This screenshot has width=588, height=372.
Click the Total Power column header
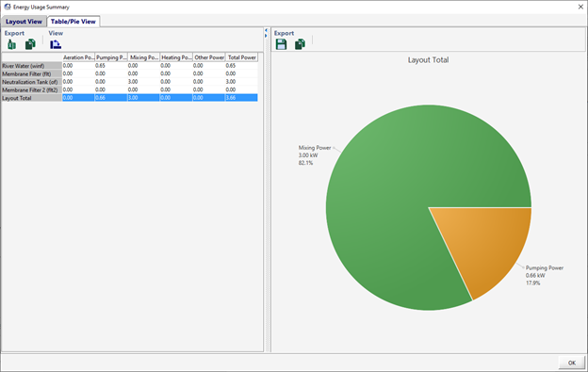(241, 57)
